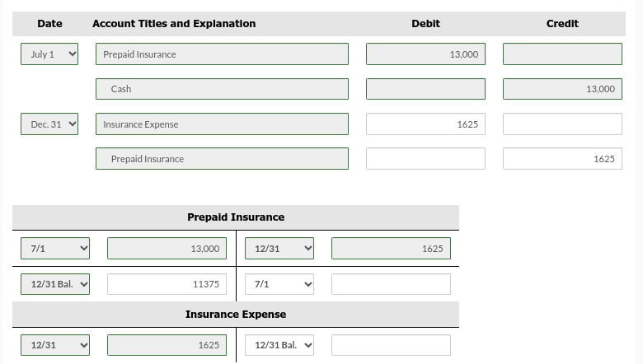This screenshot has width=643, height=364.
Task: Click the empty debit field in Cash row
Action: (x=425, y=89)
